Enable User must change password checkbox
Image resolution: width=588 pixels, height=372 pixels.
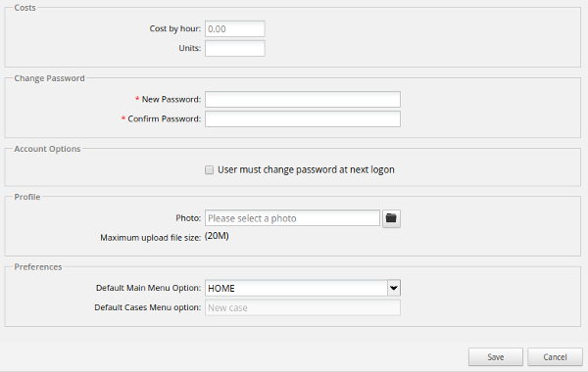click(210, 170)
